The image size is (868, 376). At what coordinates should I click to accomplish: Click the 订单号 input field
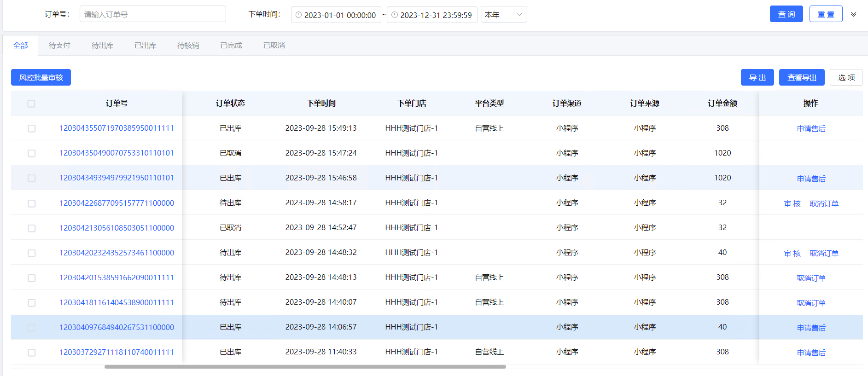153,14
